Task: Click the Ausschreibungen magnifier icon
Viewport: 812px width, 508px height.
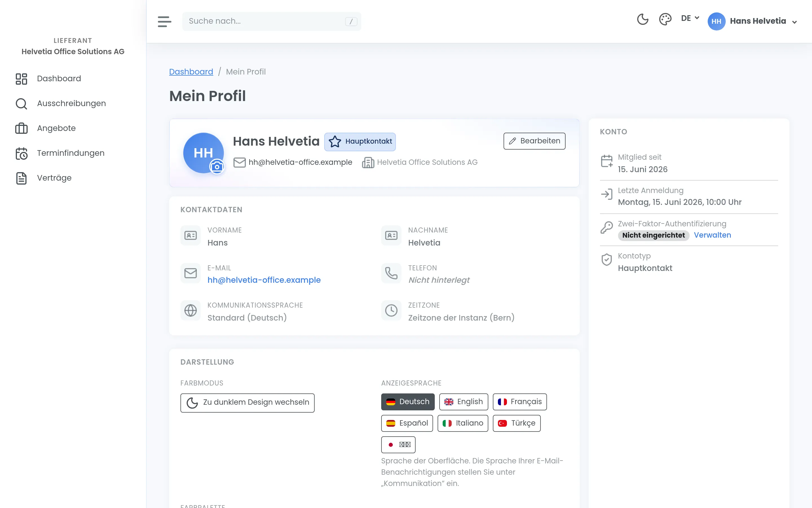Action: coord(21,104)
